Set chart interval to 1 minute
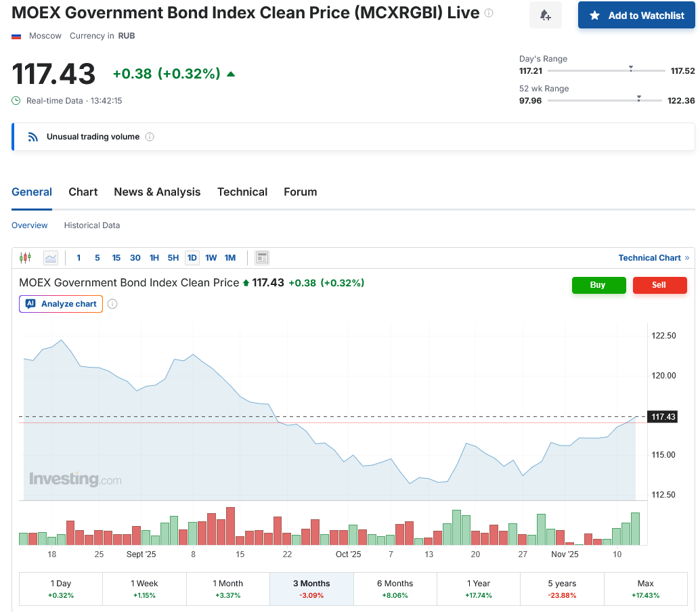Image resolution: width=700 pixels, height=612 pixels. (79, 258)
